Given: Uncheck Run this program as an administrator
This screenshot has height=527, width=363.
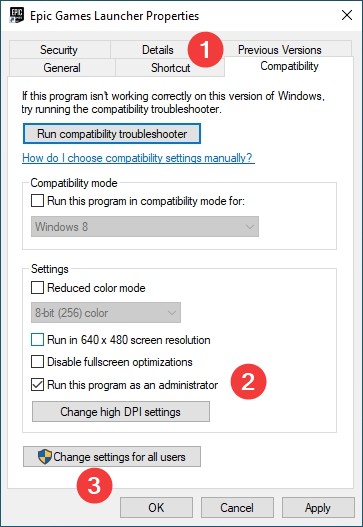Looking at the screenshot, I should tap(37, 384).
